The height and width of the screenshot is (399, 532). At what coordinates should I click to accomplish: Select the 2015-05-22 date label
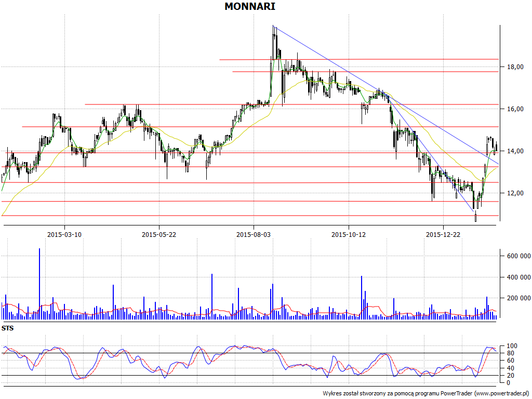pos(159,234)
